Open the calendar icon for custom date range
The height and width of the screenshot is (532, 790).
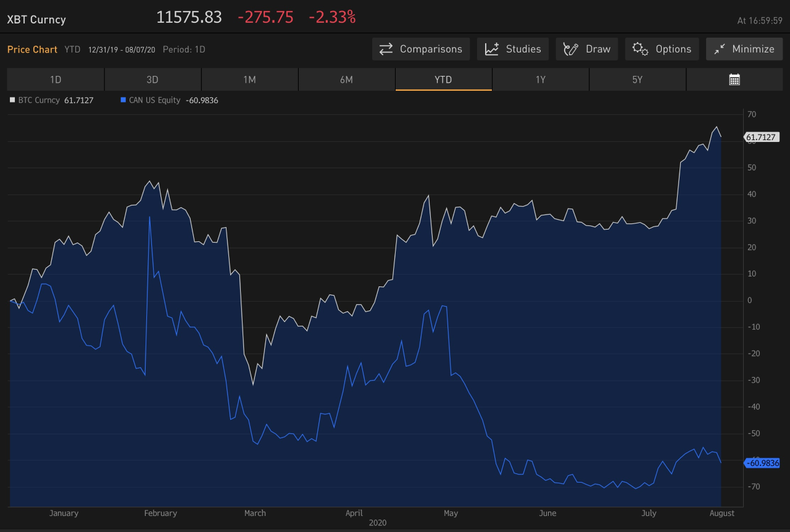click(x=734, y=79)
